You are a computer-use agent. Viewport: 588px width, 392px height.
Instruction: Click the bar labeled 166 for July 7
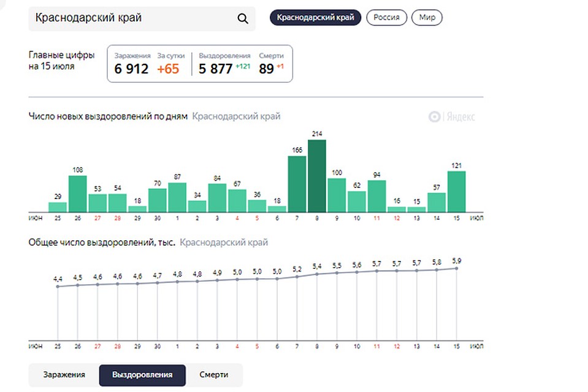[297, 183]
